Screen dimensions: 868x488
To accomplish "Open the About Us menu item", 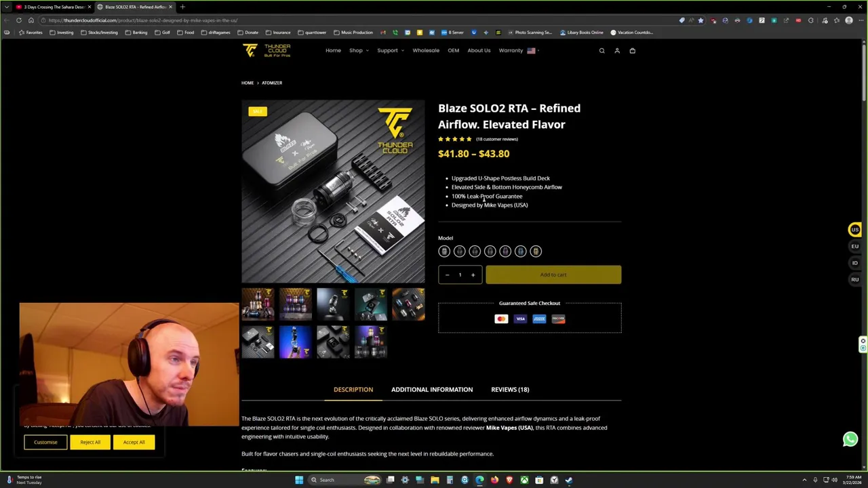I will (x=479, y=51).
